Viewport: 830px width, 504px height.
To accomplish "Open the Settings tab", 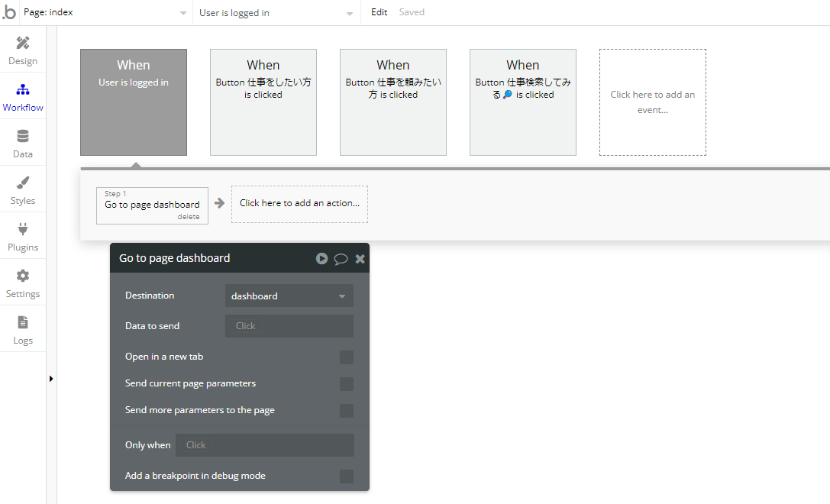I will click(23, 284).
